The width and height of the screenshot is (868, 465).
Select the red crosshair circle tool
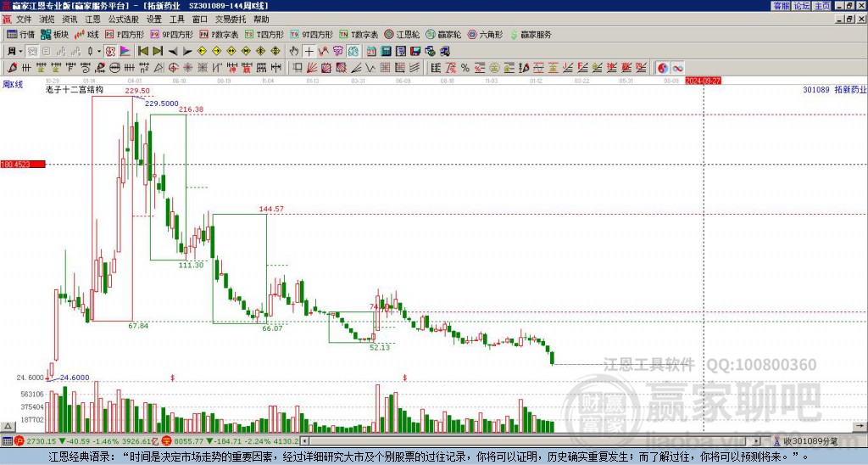click(x=173, y=68)
